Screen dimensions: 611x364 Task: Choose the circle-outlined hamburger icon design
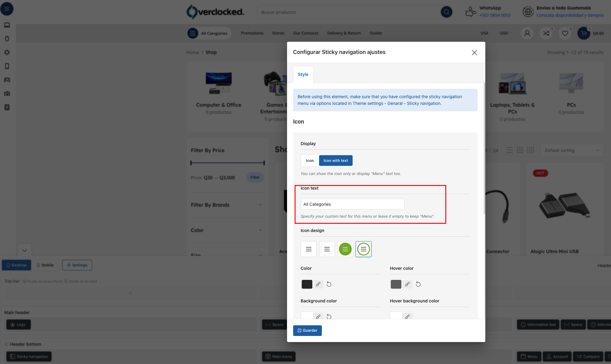[x=327, y=249]
